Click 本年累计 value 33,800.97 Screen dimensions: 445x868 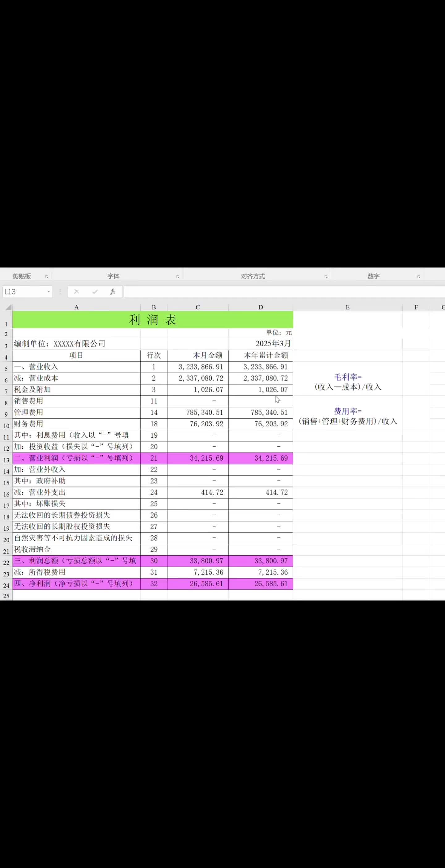pyautogui.click(x=261, y=561)
